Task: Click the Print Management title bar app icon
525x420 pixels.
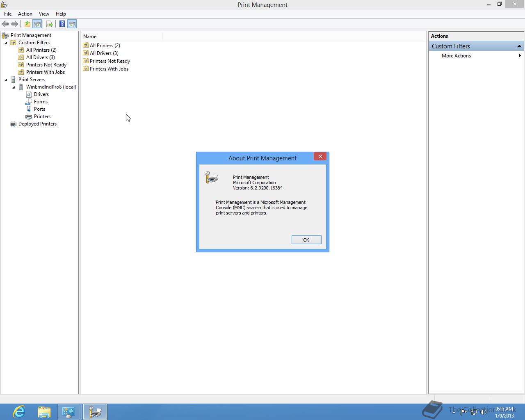Action: [x=4, y=5]
